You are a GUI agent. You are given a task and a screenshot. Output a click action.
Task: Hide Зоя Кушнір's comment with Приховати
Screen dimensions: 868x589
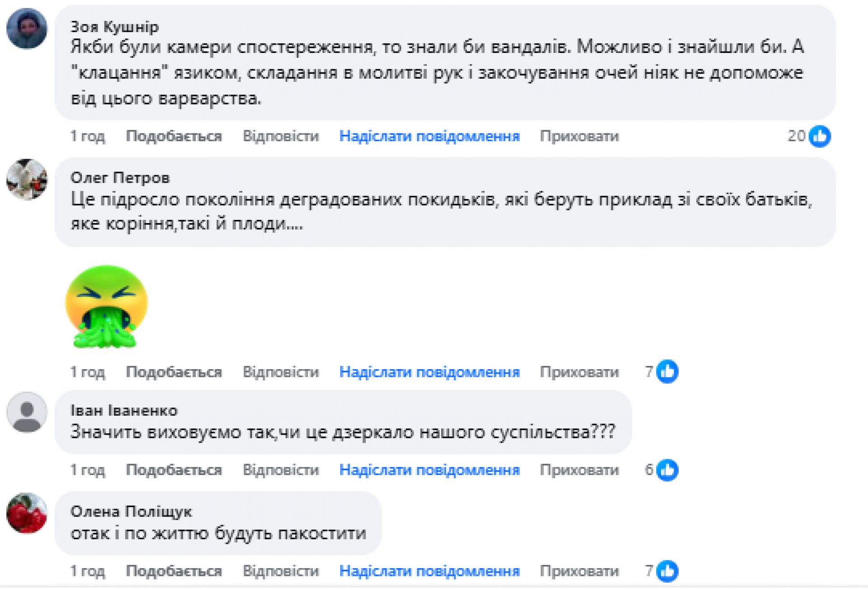[x=579, y=136]
